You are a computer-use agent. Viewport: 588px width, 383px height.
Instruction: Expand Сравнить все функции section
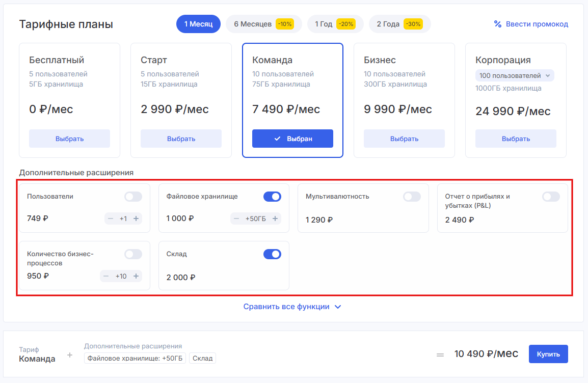pos(292,307)
